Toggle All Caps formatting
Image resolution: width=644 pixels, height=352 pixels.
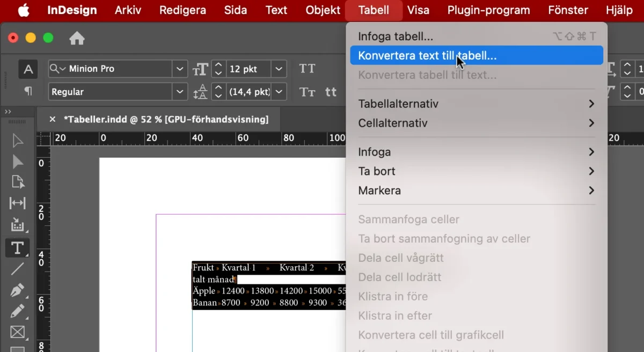click(x=307, y=69)
